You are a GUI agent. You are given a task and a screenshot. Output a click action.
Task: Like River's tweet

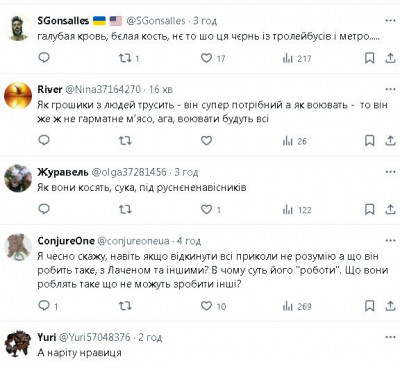click(206, 141)
